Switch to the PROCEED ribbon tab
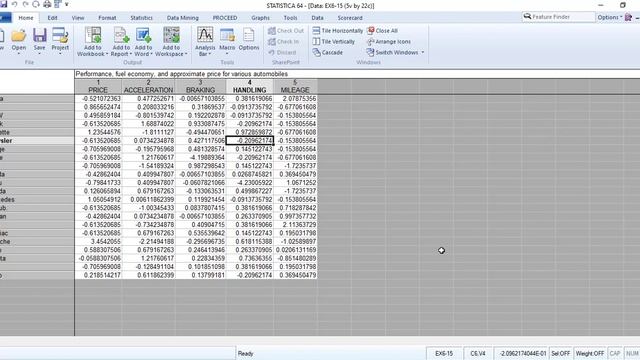 [x=225, y=18]
